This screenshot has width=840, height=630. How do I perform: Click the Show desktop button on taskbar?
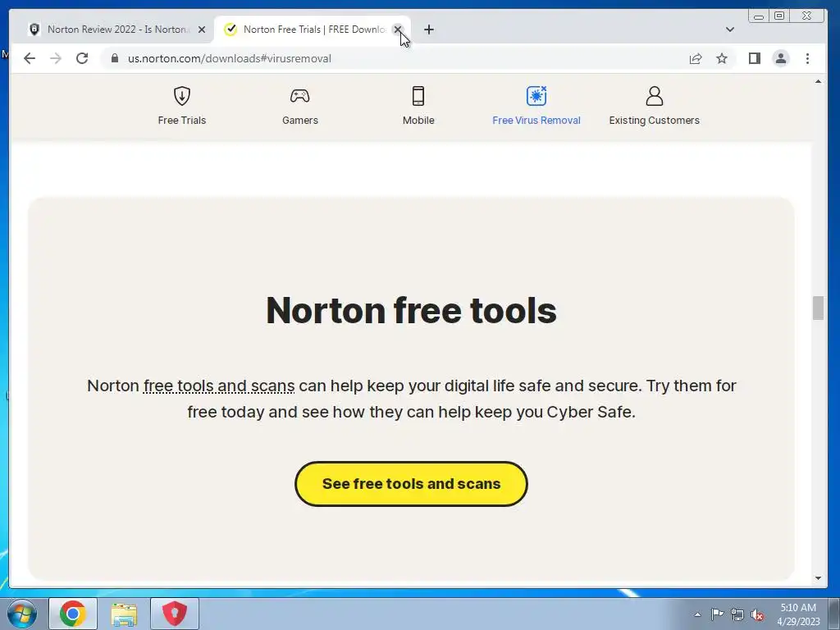pyautogui.click(x=834, y=614)
